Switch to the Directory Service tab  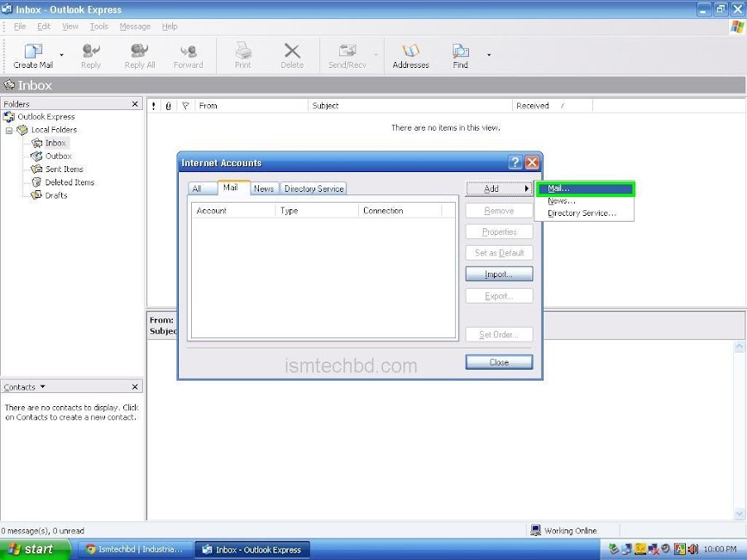coord(314,189)
